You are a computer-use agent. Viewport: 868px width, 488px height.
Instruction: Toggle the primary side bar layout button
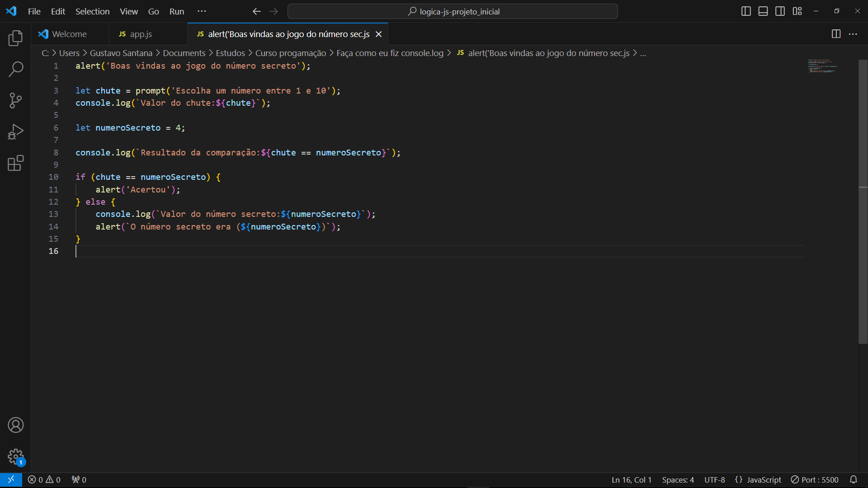coord(746,11)
